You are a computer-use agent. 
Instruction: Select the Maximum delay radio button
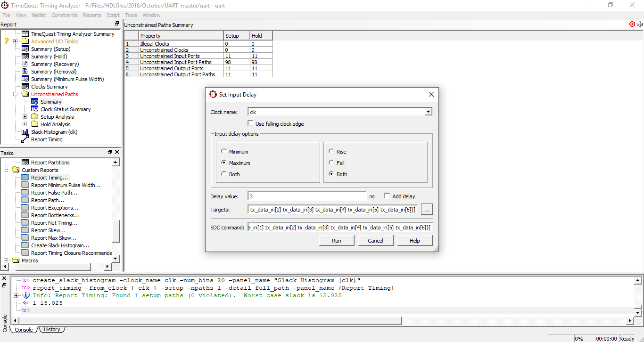click(223, 163)
